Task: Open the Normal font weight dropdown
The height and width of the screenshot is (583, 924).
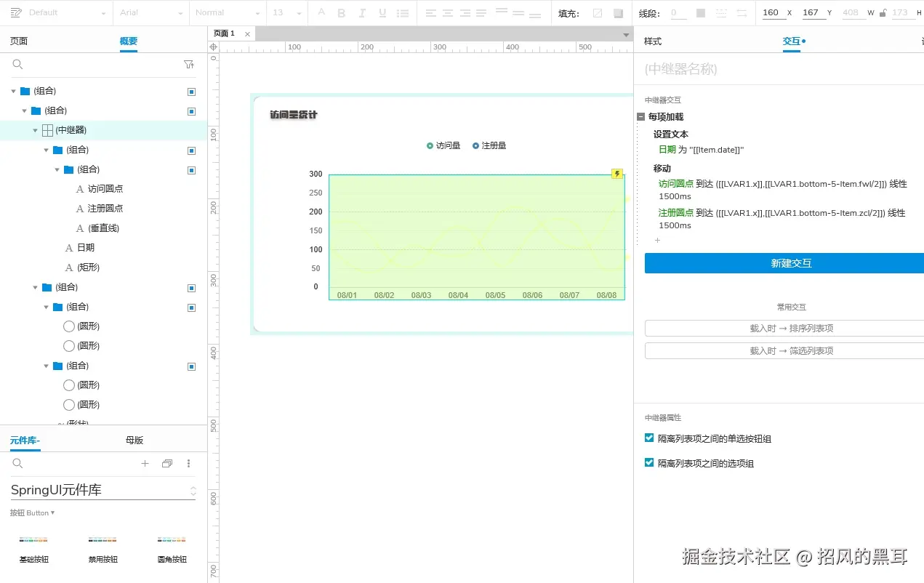Action: point(227,13)
